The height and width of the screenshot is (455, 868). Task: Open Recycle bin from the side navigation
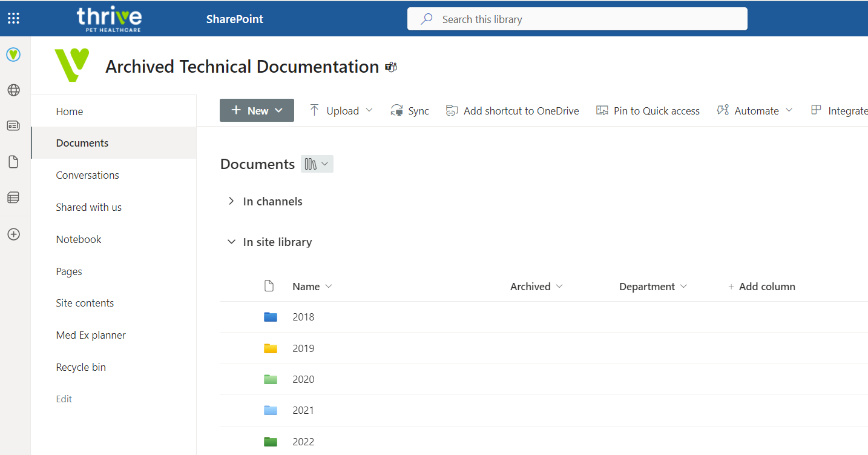(81, 367)
